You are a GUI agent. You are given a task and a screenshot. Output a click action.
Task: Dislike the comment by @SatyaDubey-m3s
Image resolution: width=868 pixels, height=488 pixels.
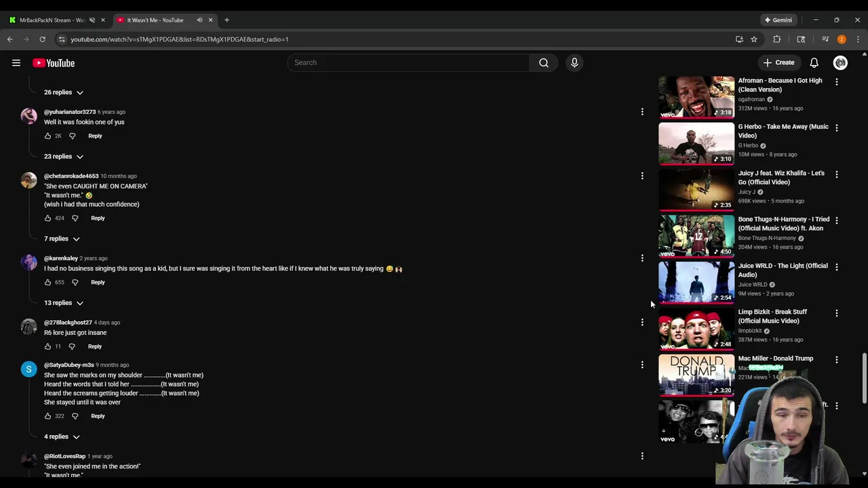point(75,416)
